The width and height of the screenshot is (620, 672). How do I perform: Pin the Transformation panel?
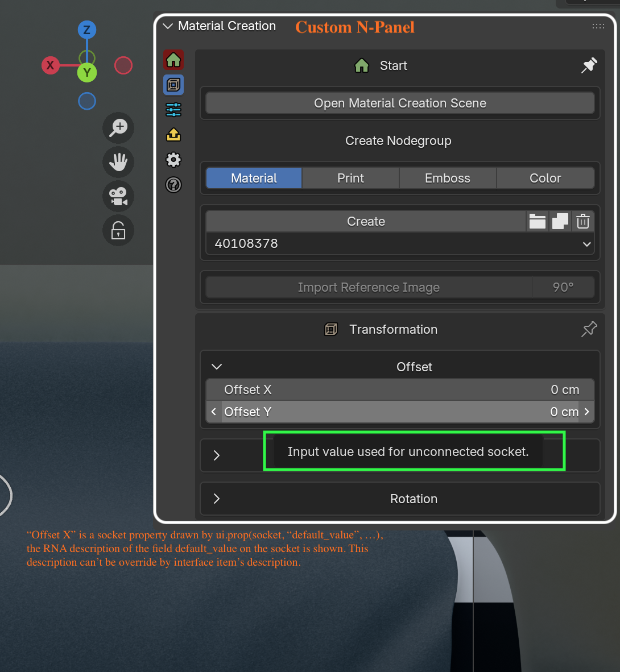click(589, 329)
